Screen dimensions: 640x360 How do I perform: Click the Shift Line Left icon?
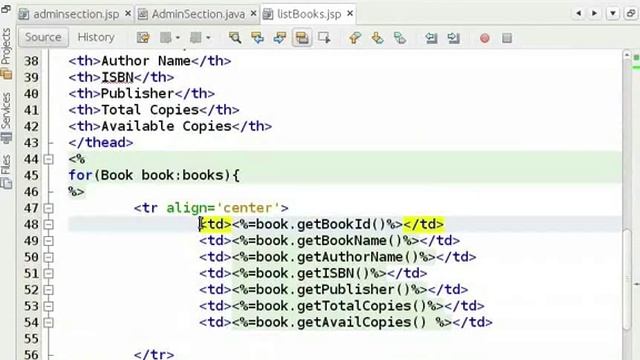click(x=431, y=38)
